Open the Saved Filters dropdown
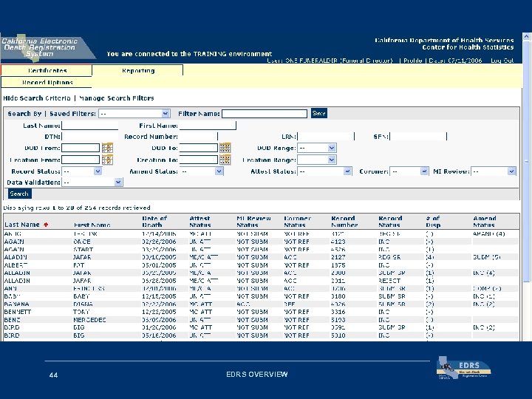Image resolution: width=532 pixels, height=399 pixels. (x=134, y=114)
